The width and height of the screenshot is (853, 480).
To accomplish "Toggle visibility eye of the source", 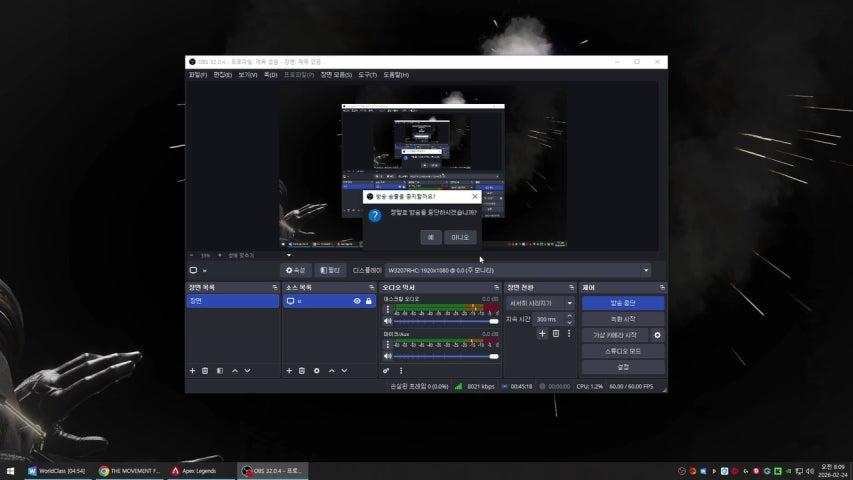I will pos(357,301).
